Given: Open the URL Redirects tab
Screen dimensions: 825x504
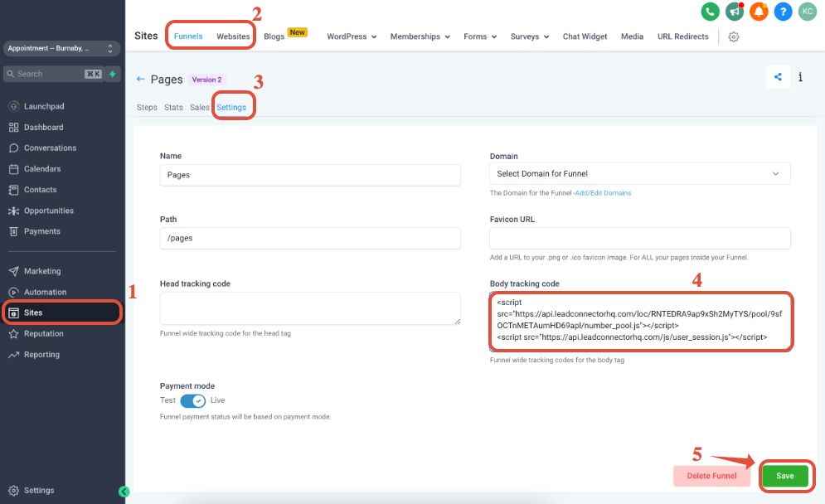Looking at the screenshot, I should click(683, 36).
